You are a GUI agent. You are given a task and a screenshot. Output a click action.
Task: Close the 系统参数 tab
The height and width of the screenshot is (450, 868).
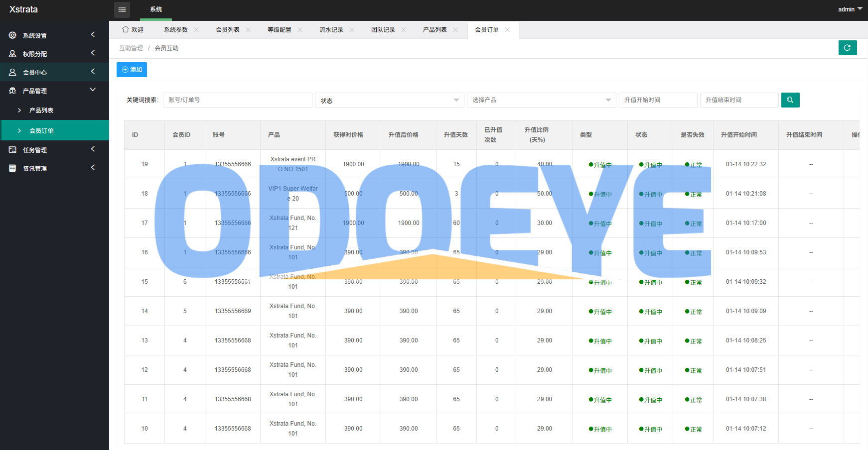[196, 30]
